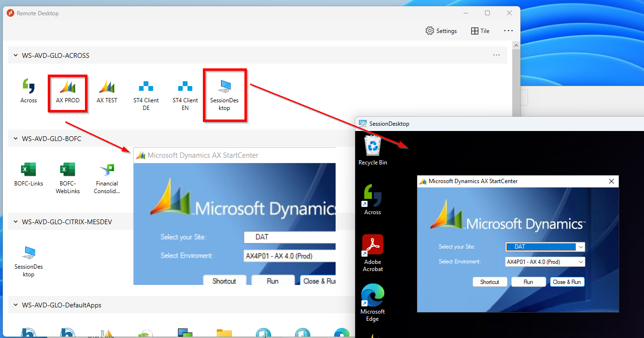Open Remote Desktop more options ellipsis

pos(508,31)
